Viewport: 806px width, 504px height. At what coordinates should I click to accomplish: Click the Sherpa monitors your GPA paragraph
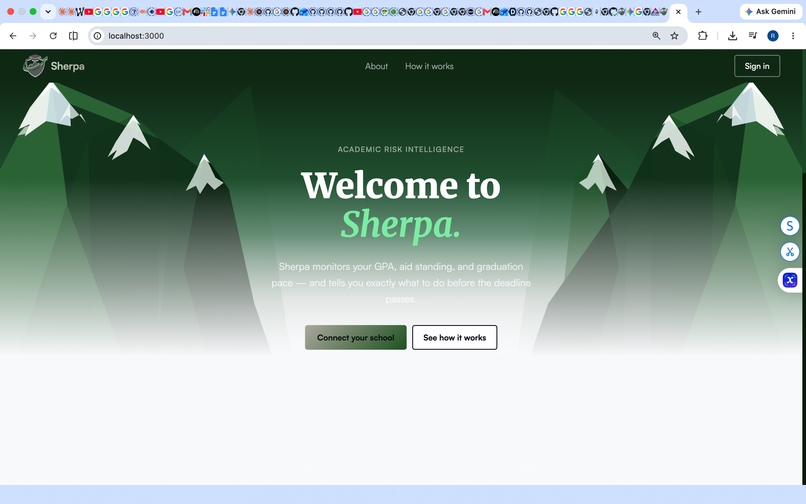click(x=401, y=283)
